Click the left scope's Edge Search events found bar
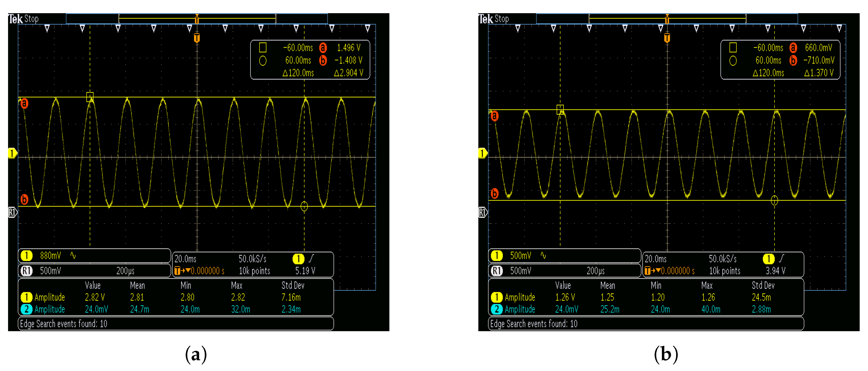Viewport: 868px width, 371px height. point(175,324)
